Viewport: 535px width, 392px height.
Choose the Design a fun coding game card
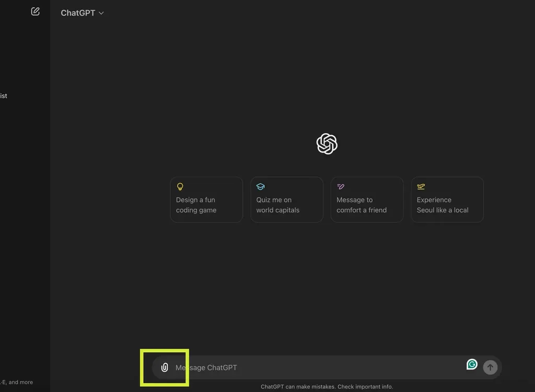tap(206, 199)
